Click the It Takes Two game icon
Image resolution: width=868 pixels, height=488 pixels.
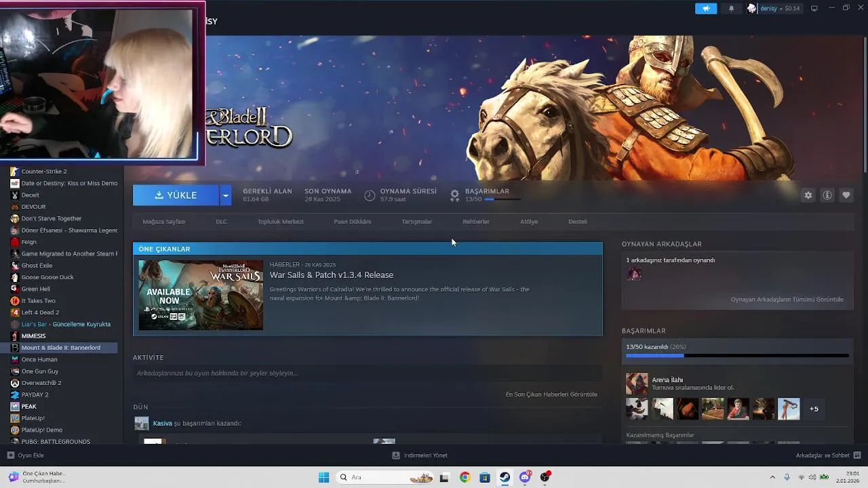pyautogui.click(x=15, y=301)
